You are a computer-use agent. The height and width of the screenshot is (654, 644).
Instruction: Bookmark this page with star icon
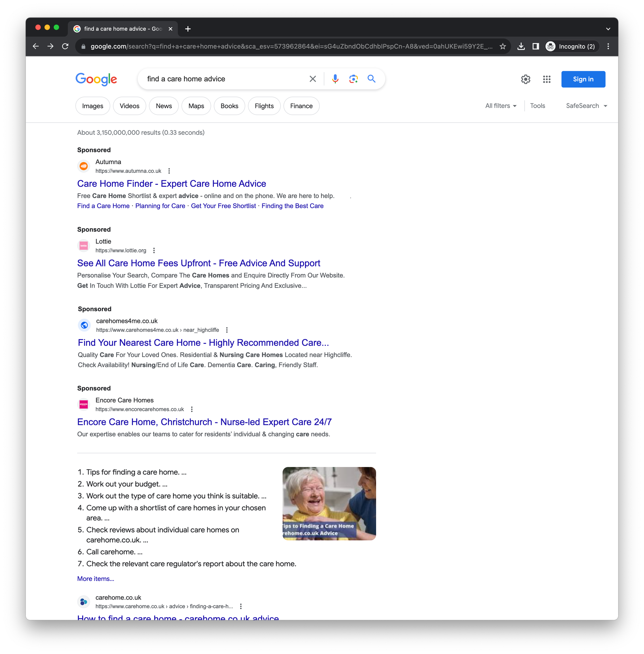click(x=503, y=46)
